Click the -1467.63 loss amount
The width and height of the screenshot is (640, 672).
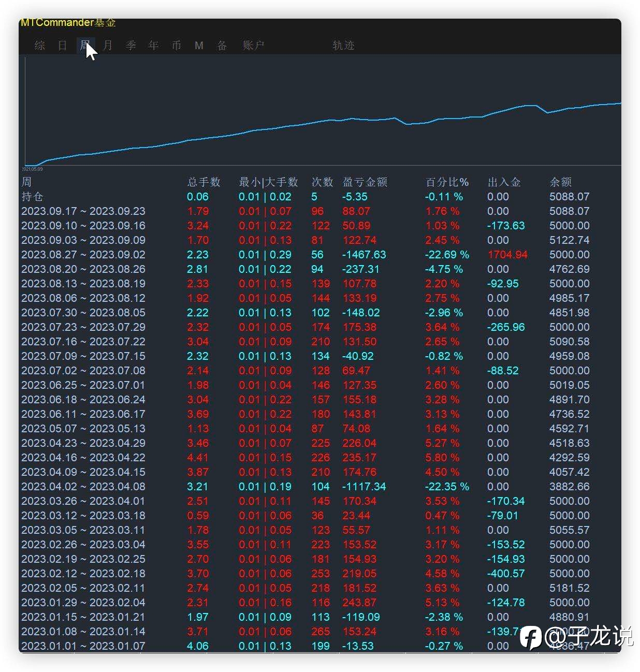(364, 255)
